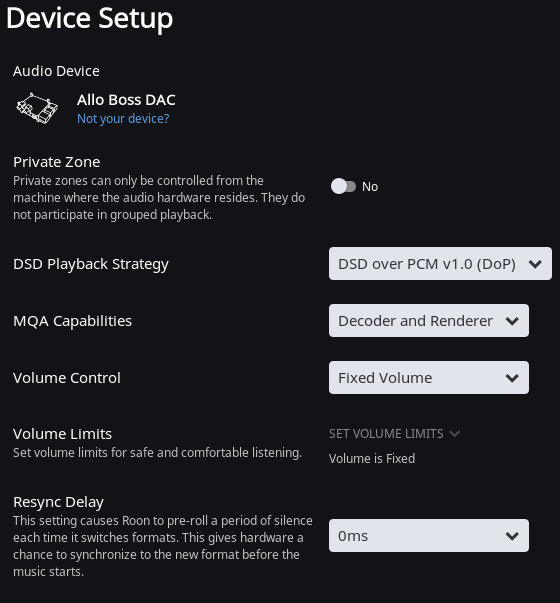Viewport: 560px width, 603px height.
Task: Click the Private Zone setting title
Action: click(x=57, y=162)
